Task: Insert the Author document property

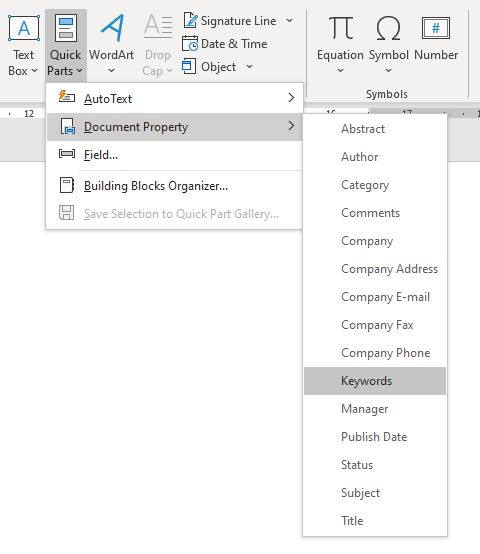Action: [x=375, y=157]
